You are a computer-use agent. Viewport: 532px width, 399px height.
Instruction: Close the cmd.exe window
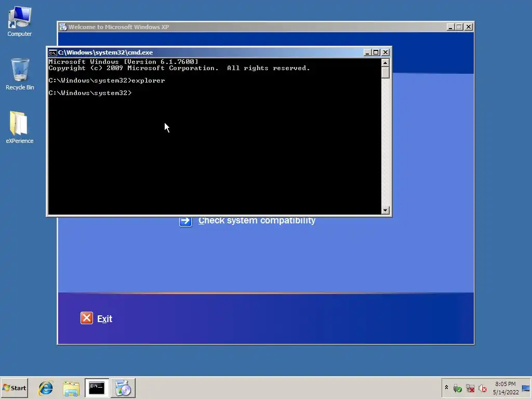[x=385, y=52]
